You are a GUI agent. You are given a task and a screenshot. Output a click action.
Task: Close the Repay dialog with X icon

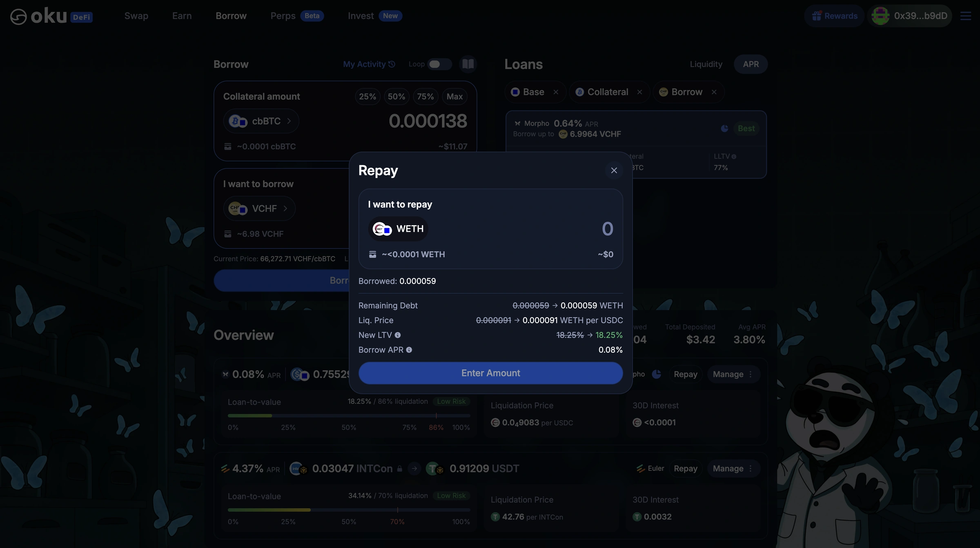(614, 171)
